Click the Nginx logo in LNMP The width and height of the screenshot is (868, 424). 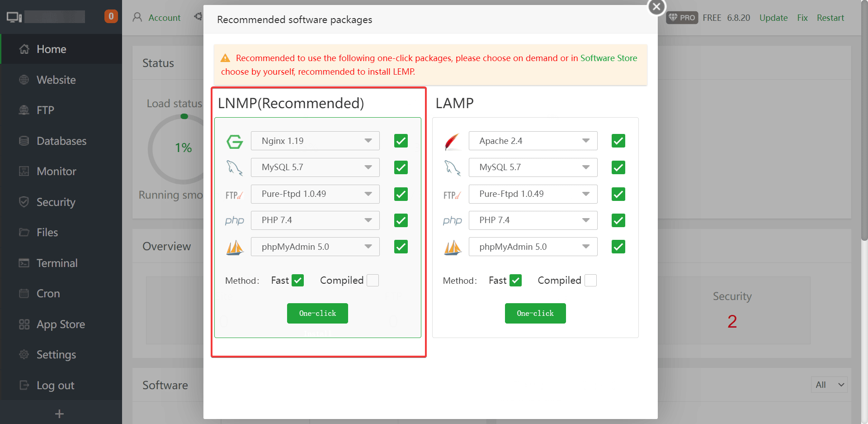point(235,142)
